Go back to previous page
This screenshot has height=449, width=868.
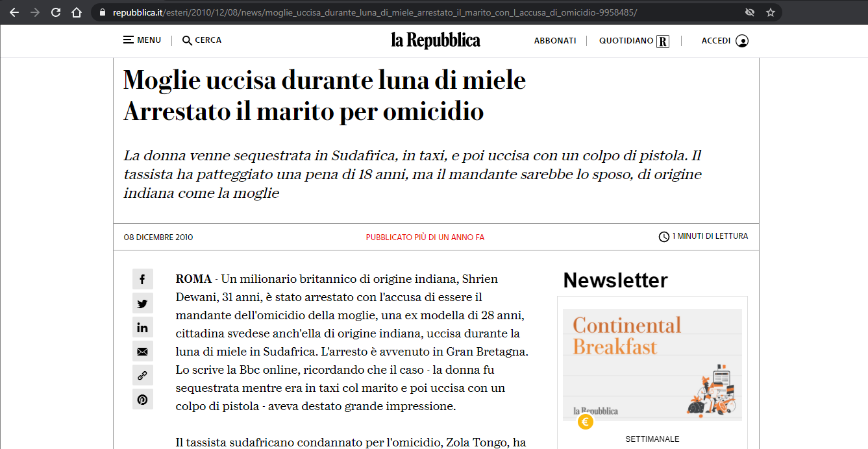[x=14, y=12]
